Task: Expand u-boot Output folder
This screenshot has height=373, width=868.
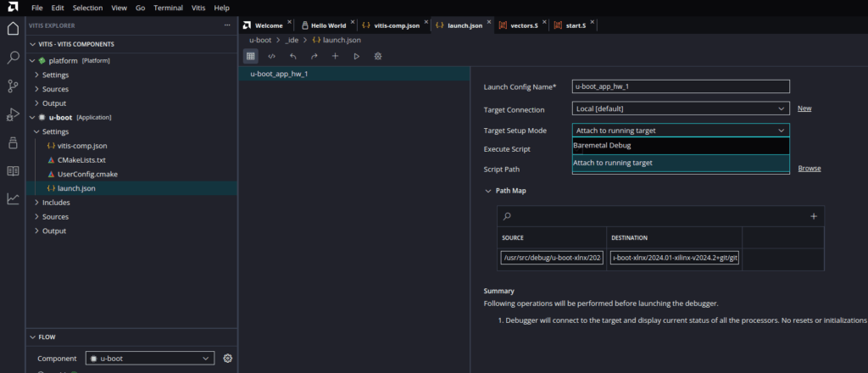Action: [x=36, y=231]
